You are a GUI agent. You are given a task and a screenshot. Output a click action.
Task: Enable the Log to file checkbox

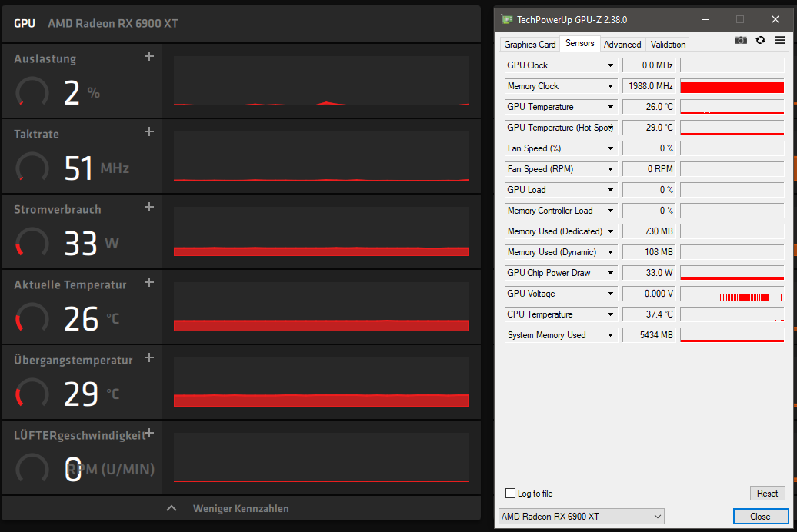[x=510, y=493]
